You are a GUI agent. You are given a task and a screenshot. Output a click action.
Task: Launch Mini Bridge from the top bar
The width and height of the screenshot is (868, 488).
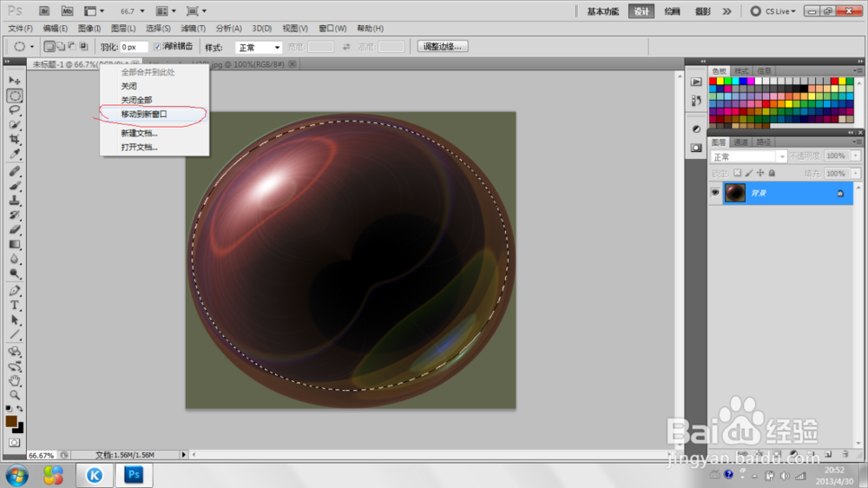[67, 11]
